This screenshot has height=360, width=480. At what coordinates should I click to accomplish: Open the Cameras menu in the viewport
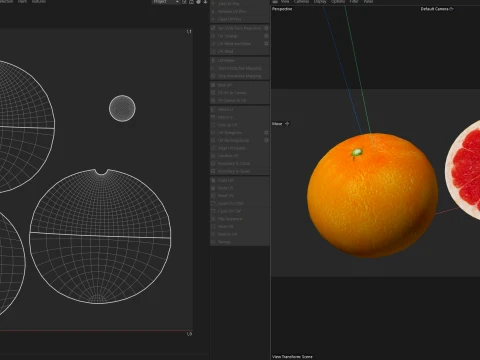(x=301, y=2)
